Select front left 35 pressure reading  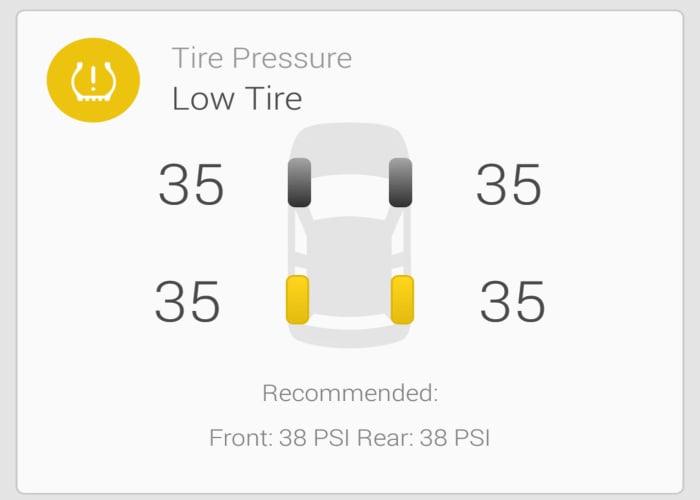click(191, 186)
